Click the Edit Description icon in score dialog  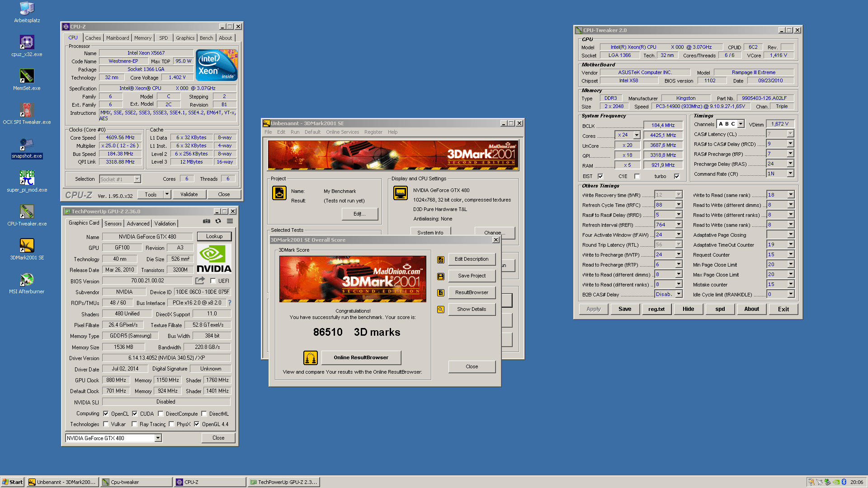(441, 259)
